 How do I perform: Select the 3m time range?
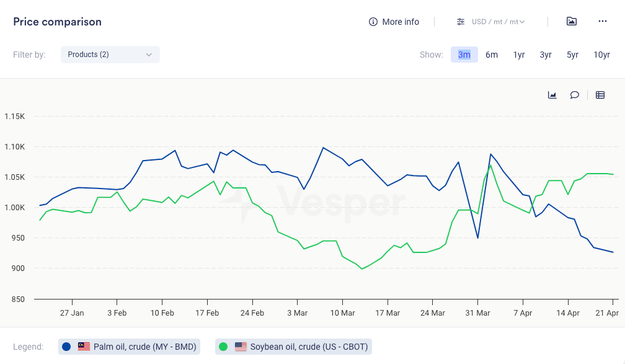point(464,55)
